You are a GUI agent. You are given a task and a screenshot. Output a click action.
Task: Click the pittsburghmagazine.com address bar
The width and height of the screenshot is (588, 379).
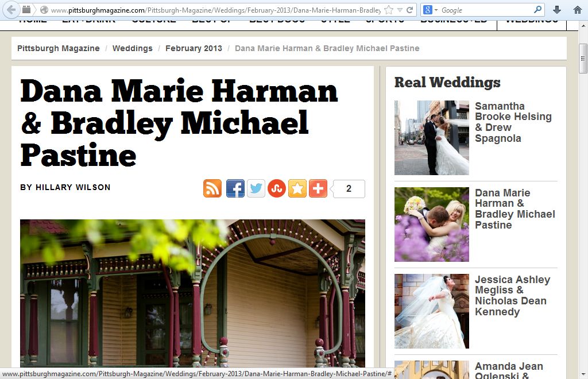click(x=216, y=10)
